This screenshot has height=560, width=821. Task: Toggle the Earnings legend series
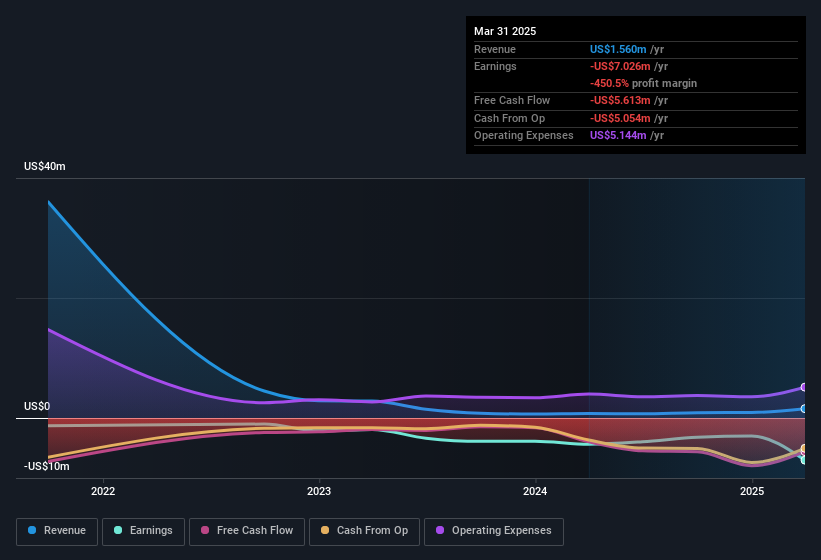click(143, 532)
